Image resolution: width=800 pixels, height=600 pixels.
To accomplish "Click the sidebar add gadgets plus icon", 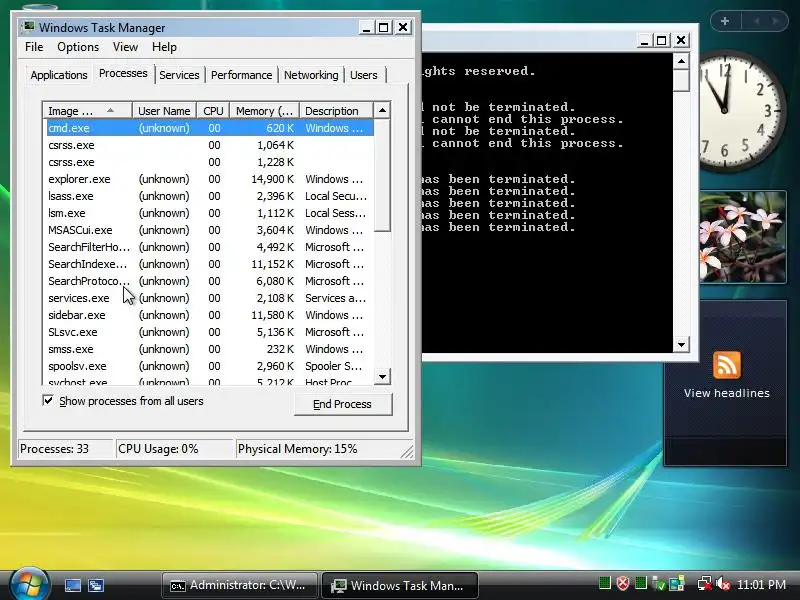I will (724, 21).
